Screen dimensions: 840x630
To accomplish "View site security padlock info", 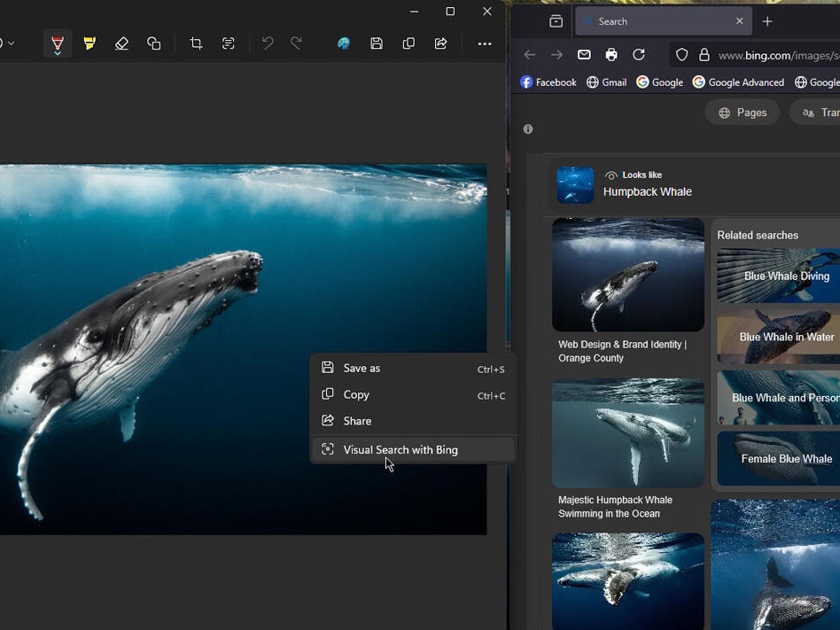I will tap(704, 55).
